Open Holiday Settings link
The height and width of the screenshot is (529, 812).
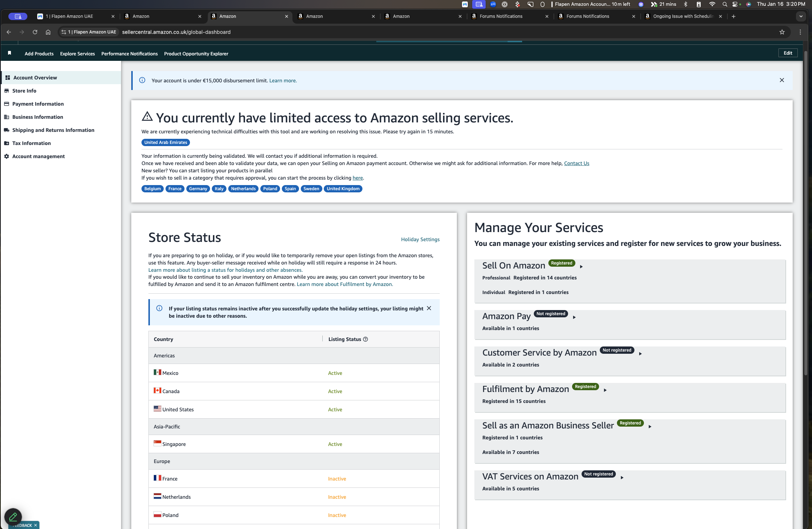(x=420, y=239)
